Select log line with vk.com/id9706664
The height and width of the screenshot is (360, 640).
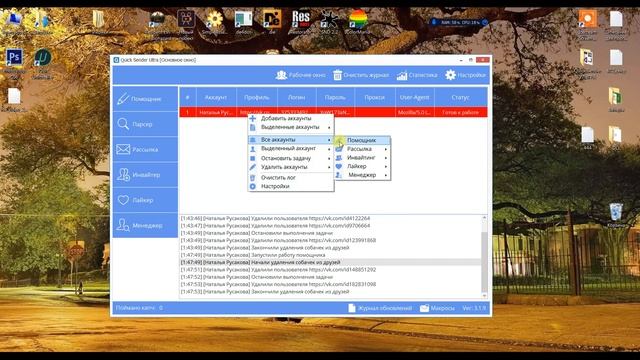pyautogui.click(x=276, y=226)
